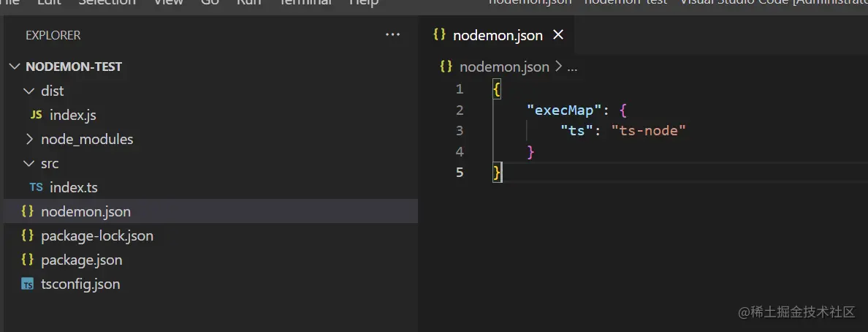
Task: Select package.json in the file tree
Action: 81,260
